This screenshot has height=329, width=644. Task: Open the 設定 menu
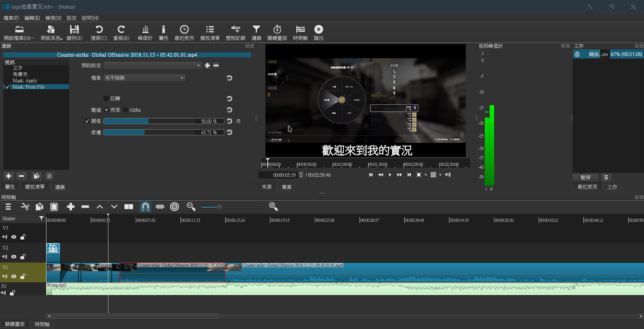click(72, 18)
